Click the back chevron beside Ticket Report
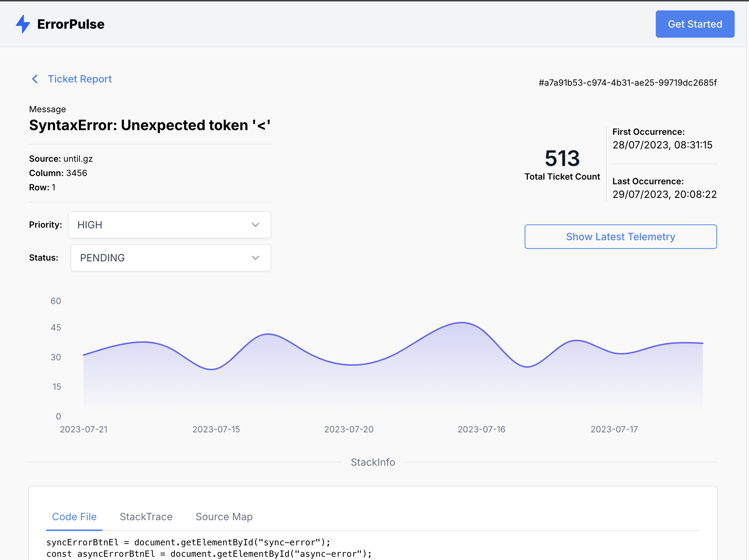This screenshot has width=749, height=560. tap(35, 79)
